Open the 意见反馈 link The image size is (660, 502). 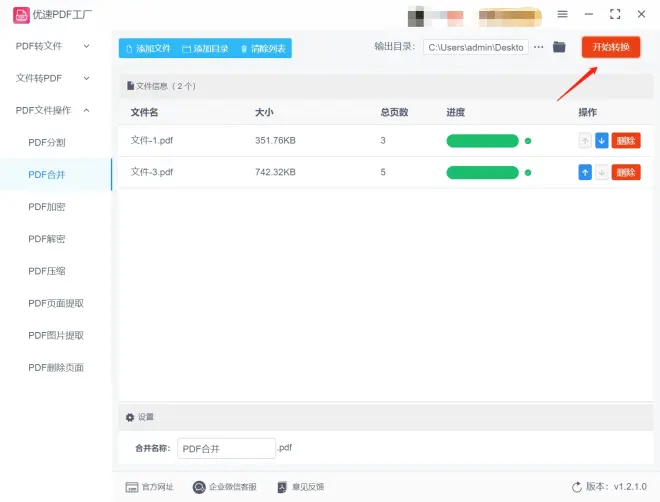coord(308,487)
